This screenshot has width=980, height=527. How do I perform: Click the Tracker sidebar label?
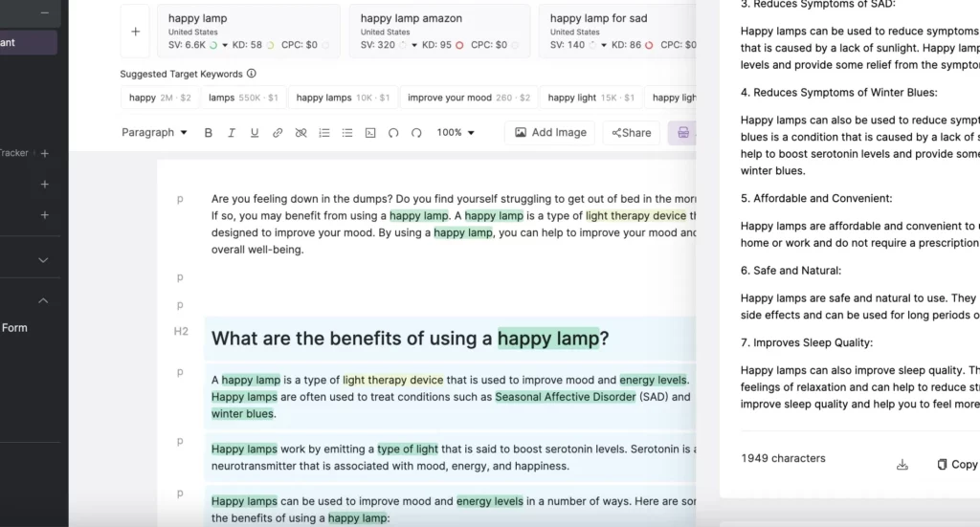tap(13, 153)
